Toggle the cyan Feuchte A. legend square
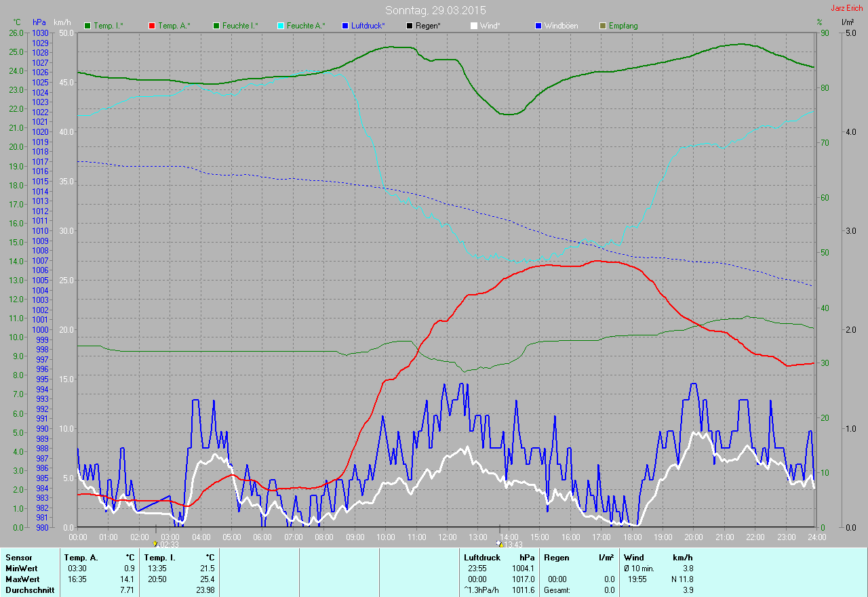868x597 pixels. [x=281, y=26]
